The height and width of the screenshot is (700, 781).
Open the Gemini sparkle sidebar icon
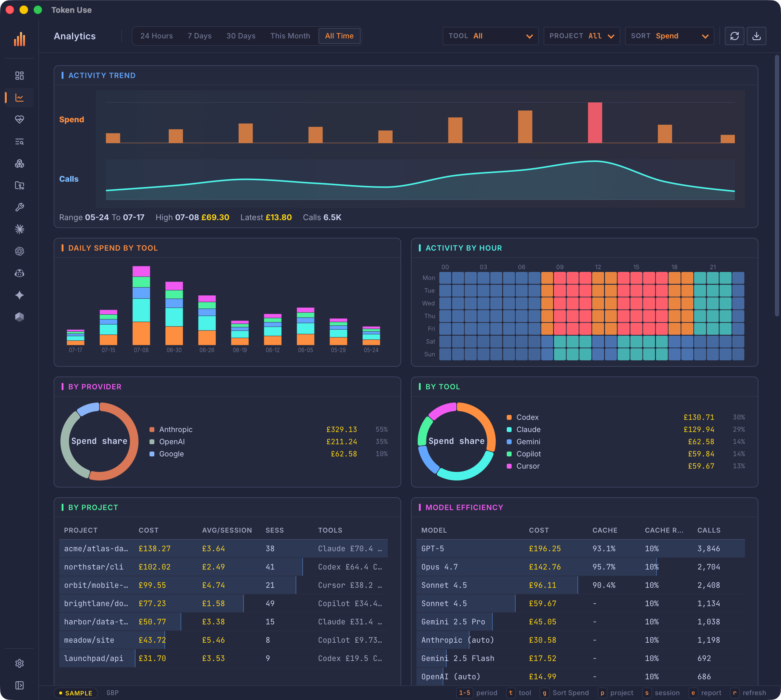click(19, 295)
